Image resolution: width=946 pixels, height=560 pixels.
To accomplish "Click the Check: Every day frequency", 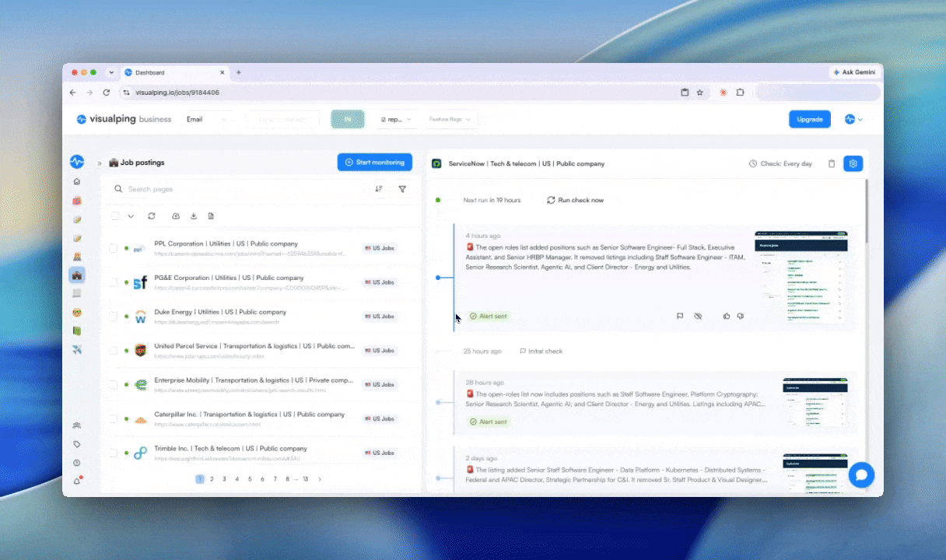I will click(780, 163).
